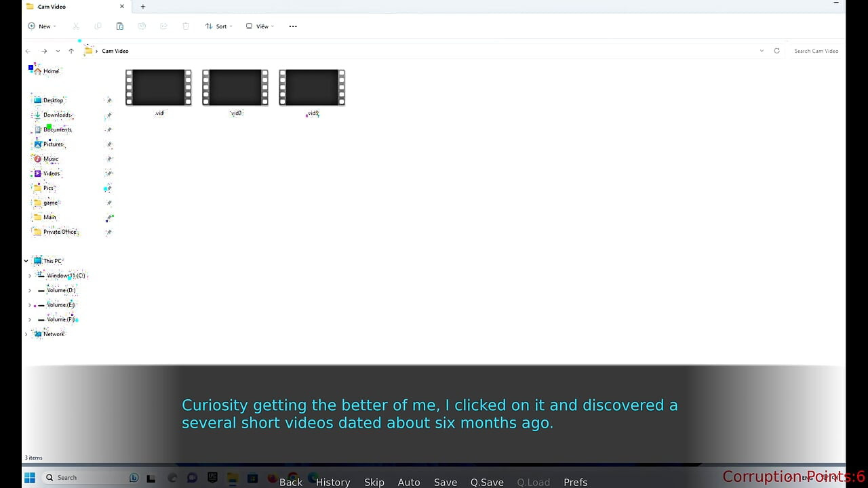Open the New item dropdown
The height and width of the screenshot is (488, 868).
coord(41,26)
